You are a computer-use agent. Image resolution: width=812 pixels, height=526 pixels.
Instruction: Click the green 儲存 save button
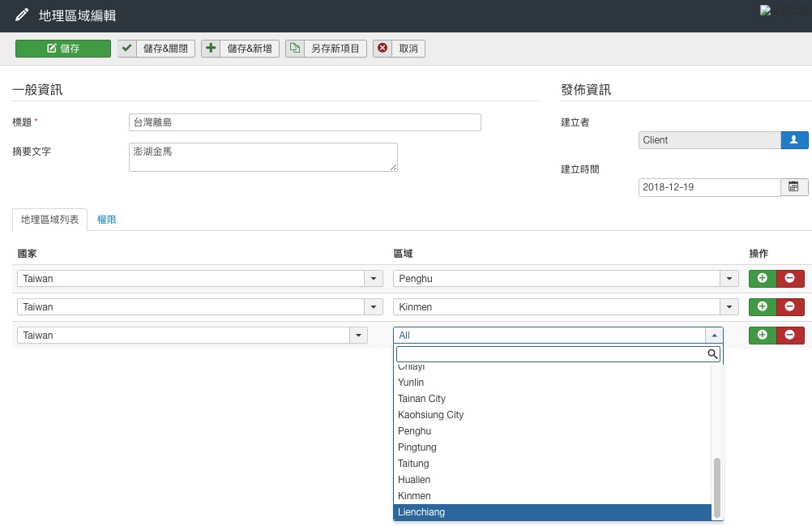(63, 49)
